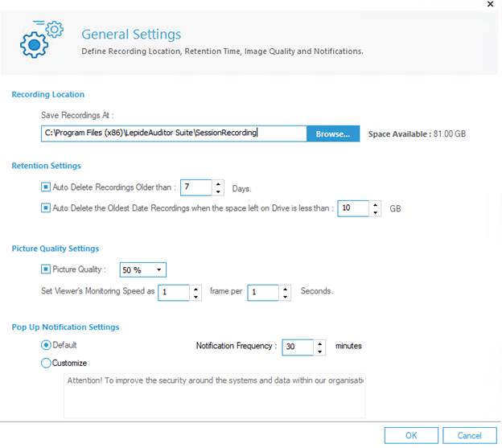Decrease the Seconds interval spinner
The height and width of the screenshot is (448, 502).
click(285, 297)
